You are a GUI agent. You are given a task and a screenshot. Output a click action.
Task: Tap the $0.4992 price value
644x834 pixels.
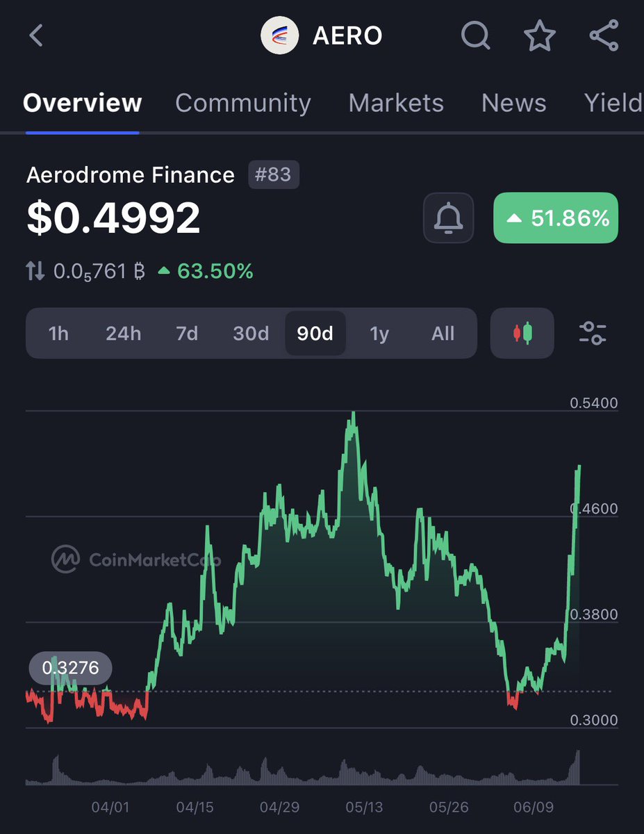click(x=113, y=218)
